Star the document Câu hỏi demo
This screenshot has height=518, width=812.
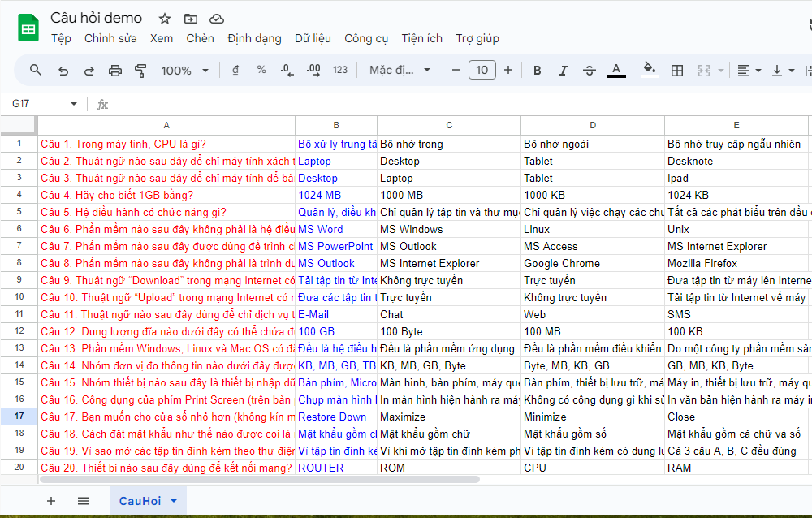click(165, 19)
